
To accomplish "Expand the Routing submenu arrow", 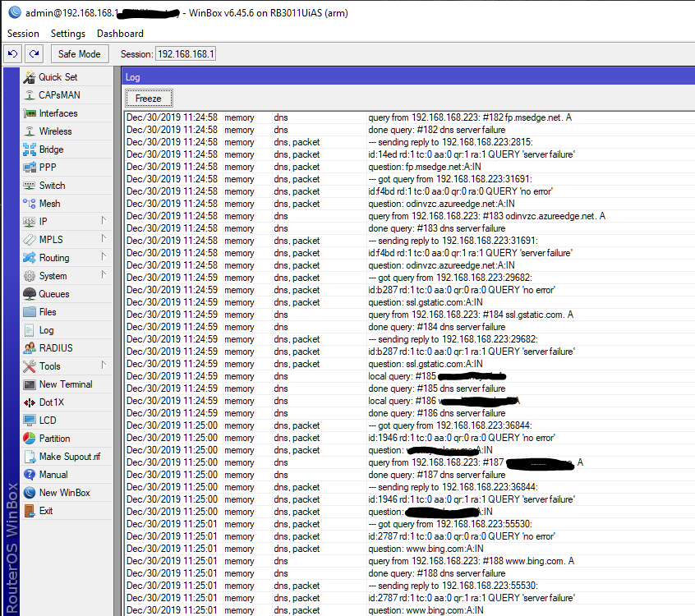I will (x=104, y=256).
